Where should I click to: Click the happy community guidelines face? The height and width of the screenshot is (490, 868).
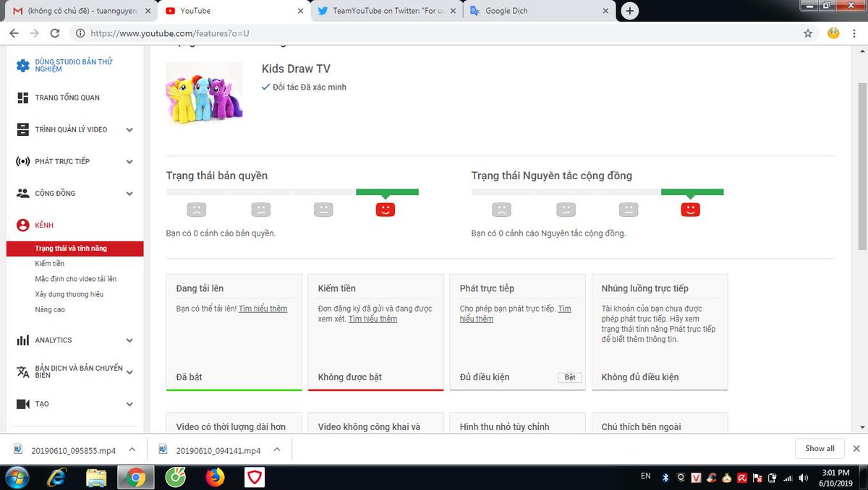pyautogui.click(x=691, y=210)
